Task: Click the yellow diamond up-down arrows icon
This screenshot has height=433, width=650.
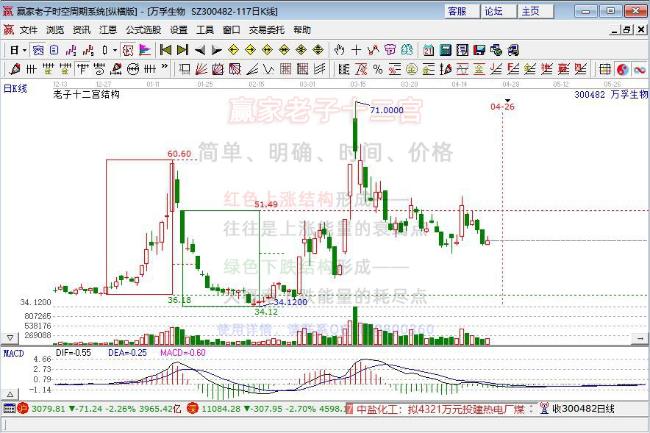Action: coord(318,50)
